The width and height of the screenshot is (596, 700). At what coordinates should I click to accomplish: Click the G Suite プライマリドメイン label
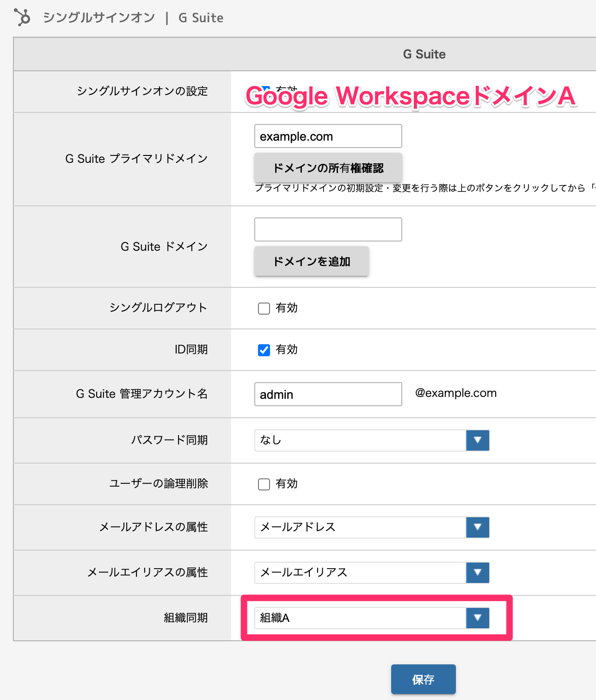(x=136, y=159)
